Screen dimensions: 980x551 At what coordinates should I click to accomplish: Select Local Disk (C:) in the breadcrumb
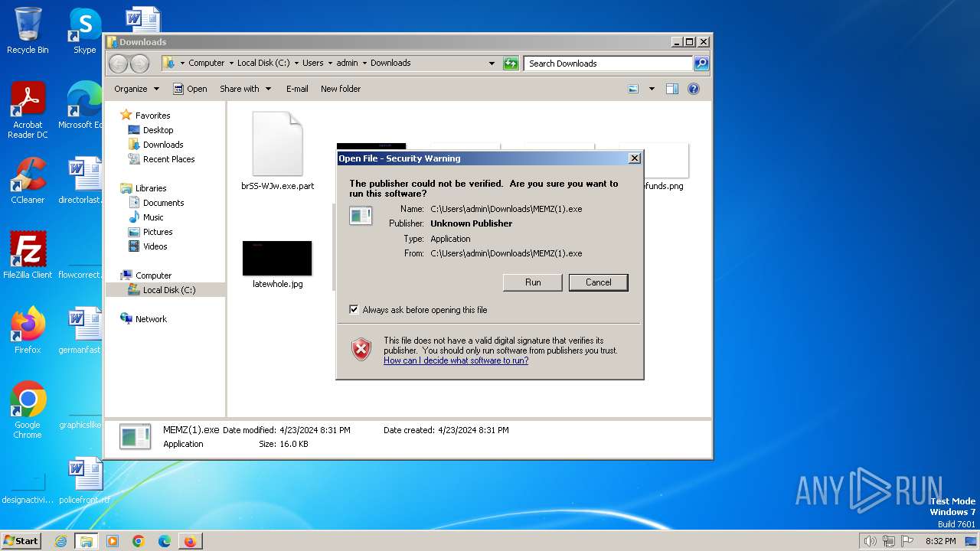263,64
